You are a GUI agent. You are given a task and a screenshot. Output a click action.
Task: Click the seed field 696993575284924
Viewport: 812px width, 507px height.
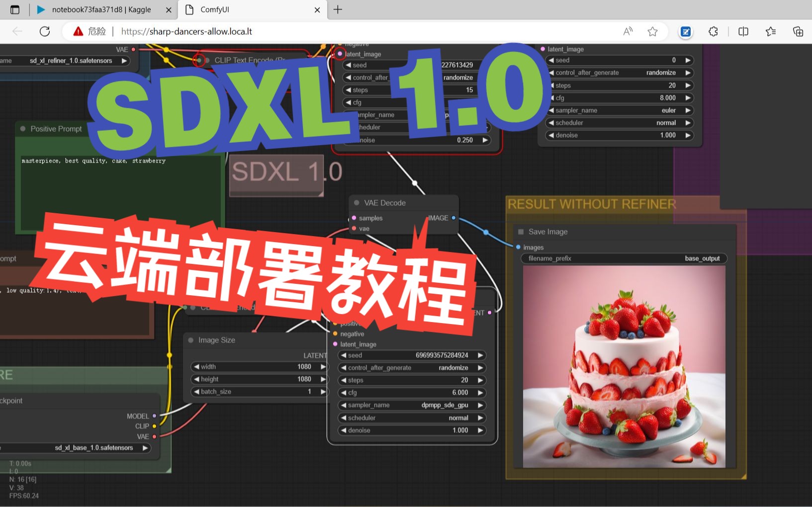412,355
